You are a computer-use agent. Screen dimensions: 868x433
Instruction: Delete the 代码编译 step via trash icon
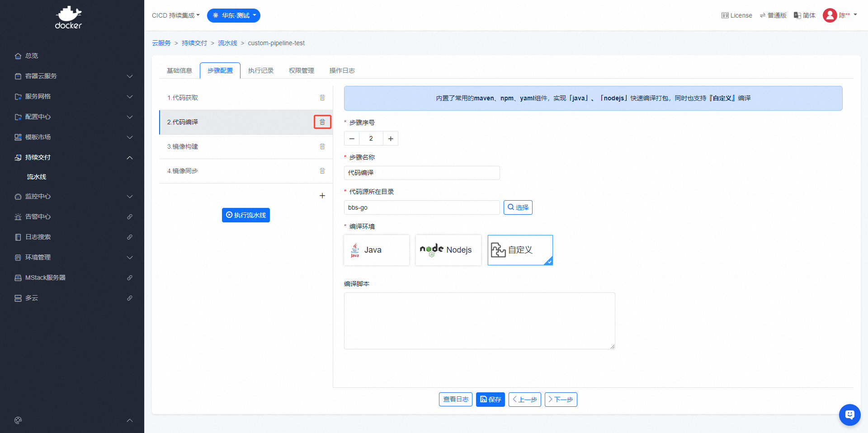(x=322, y=122)
